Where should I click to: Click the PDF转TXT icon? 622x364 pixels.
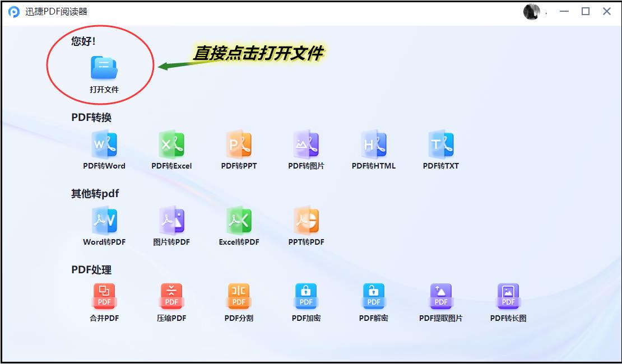[440, 144]
